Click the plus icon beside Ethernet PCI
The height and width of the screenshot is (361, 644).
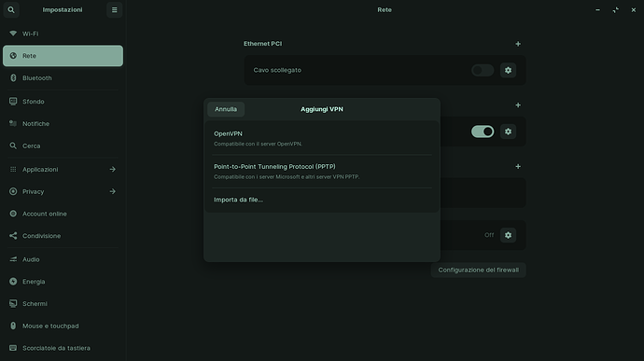point(518,44)
